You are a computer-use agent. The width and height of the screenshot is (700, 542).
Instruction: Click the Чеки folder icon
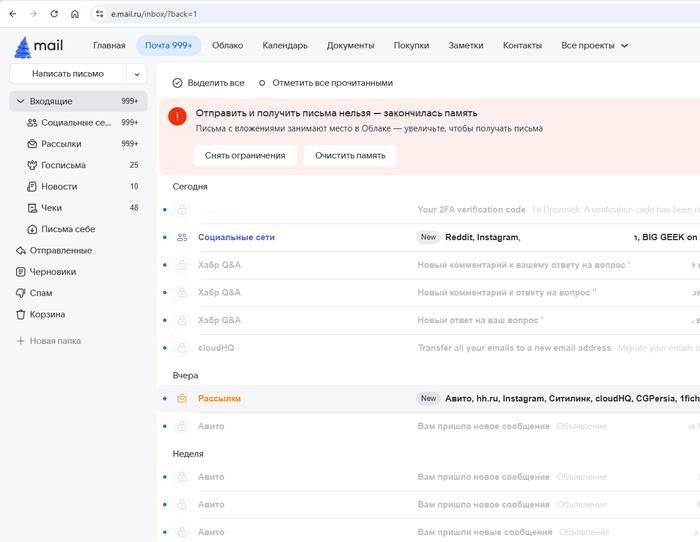[x=32, y=208]
